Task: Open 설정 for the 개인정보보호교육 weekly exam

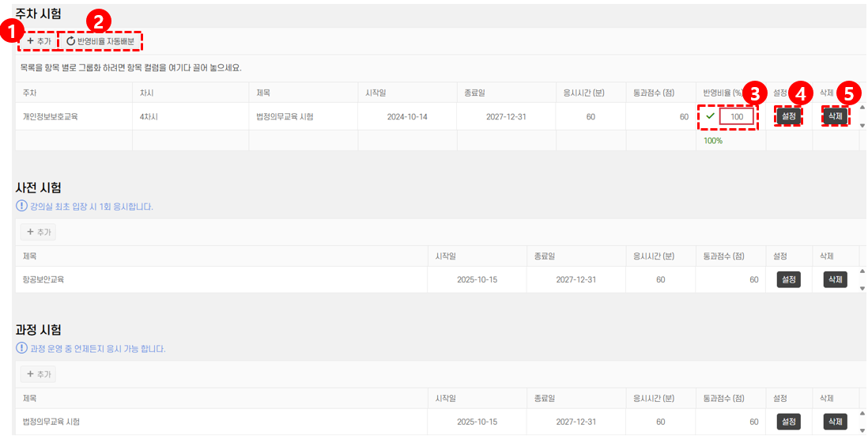Action: [788, 116]
